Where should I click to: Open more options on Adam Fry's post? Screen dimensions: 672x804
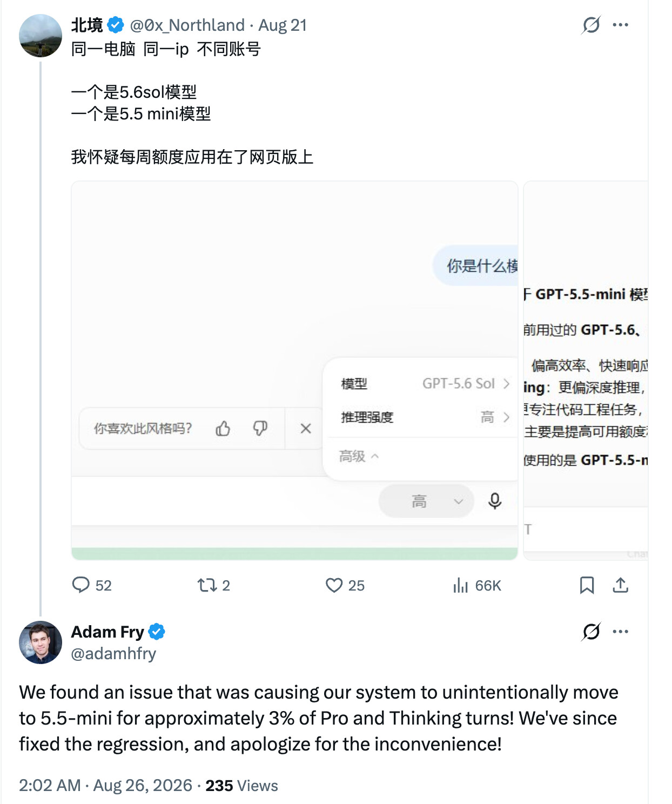(x=621, y=632)
